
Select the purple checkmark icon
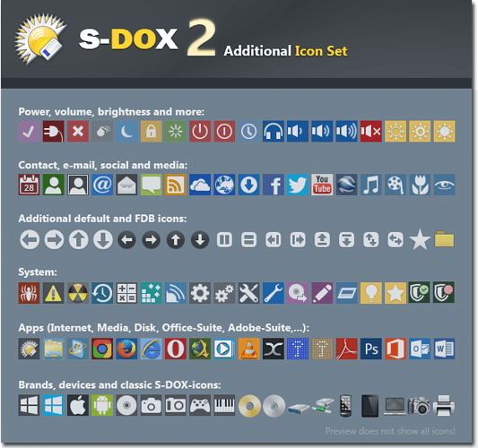[x=29, y=131]
